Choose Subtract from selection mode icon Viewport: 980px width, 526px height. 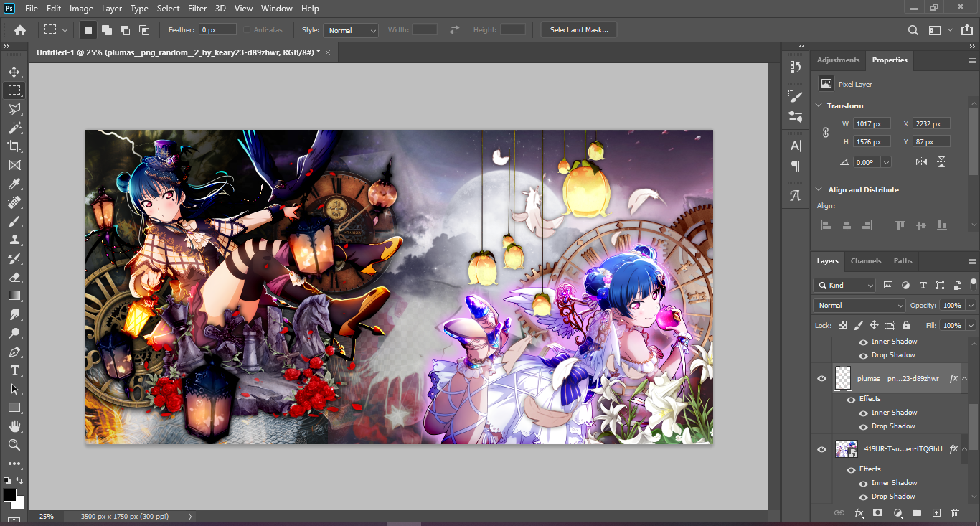click(126, 30)
